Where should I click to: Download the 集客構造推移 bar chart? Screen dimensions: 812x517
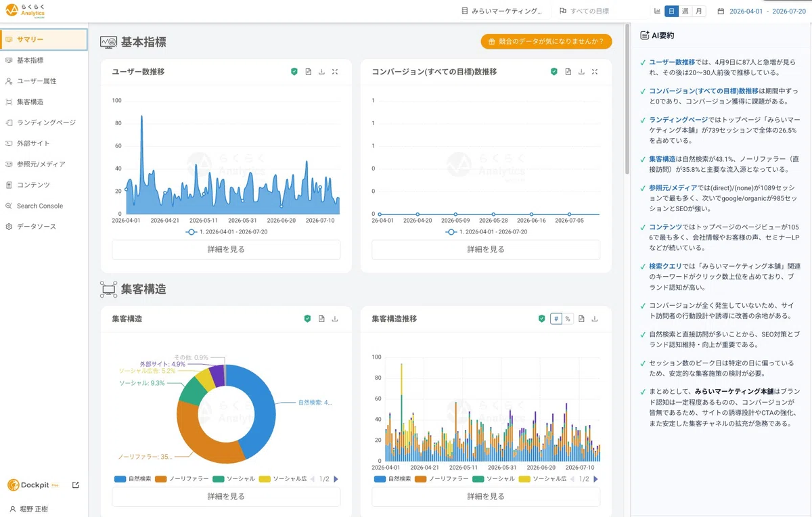[x=595, y=319]
